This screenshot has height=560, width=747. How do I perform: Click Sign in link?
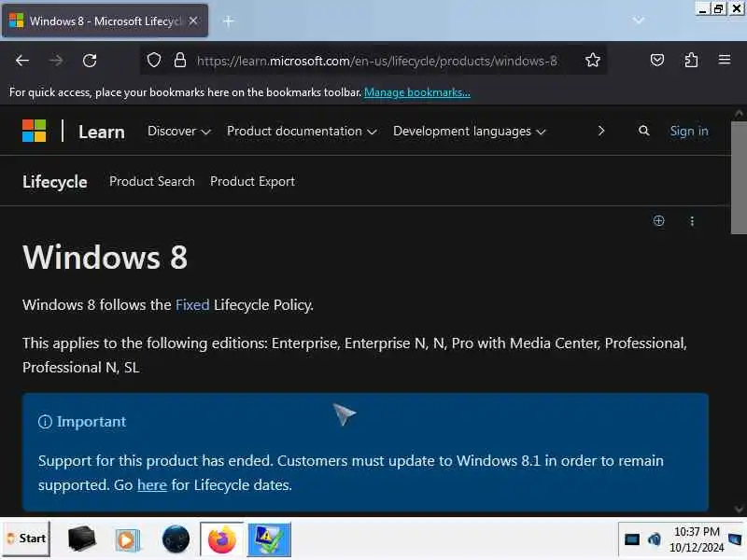[689, 131]
